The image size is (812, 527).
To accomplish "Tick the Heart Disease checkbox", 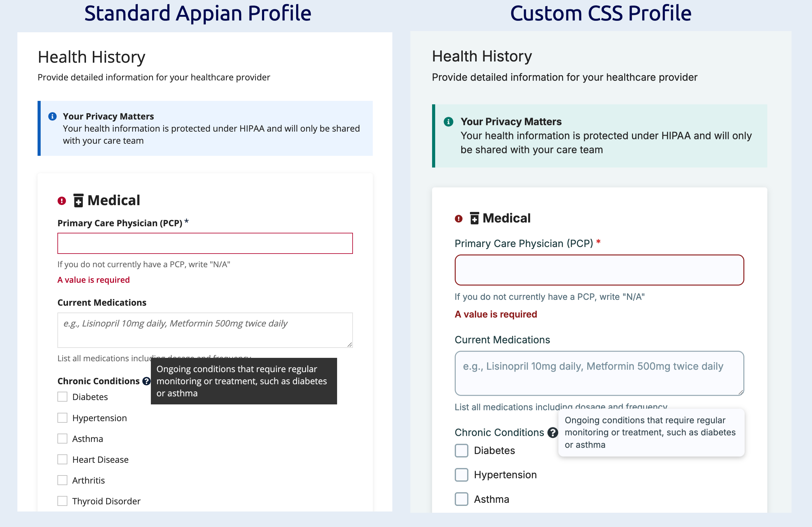I will pyautogui.click(x=62, y=459).
